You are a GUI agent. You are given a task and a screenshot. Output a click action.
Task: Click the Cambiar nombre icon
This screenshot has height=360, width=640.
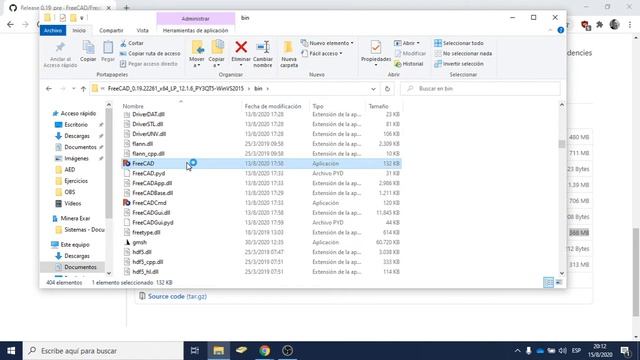[x=263, y=47]
